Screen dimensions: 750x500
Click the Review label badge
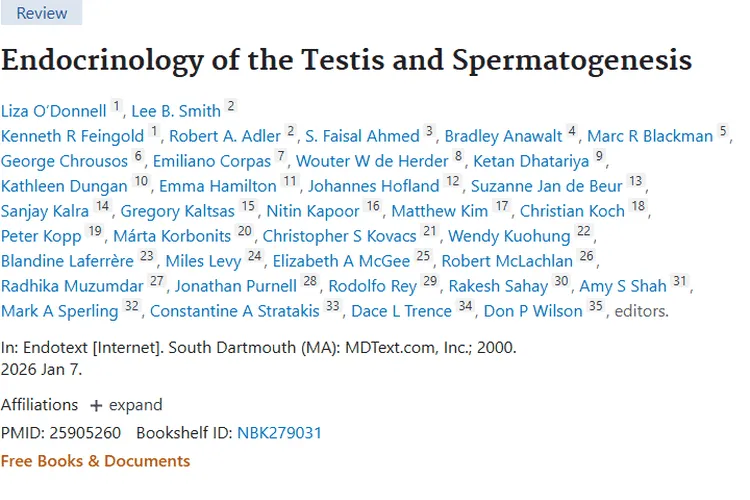tap(41, 13)
